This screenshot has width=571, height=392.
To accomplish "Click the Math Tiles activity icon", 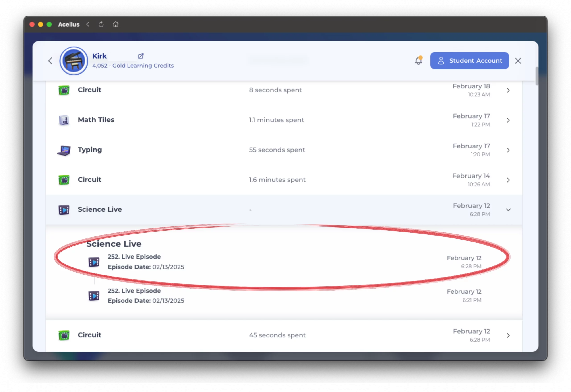I will [64, 120].
